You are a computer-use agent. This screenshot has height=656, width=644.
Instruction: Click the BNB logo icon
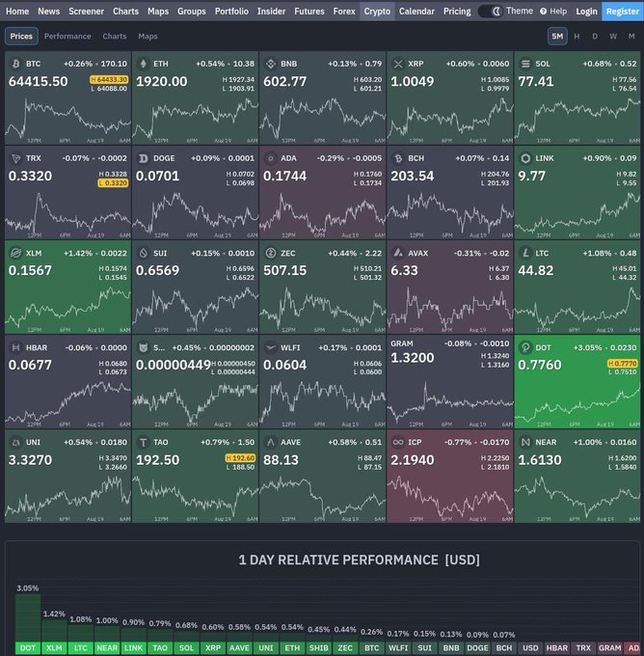[271, 64]
